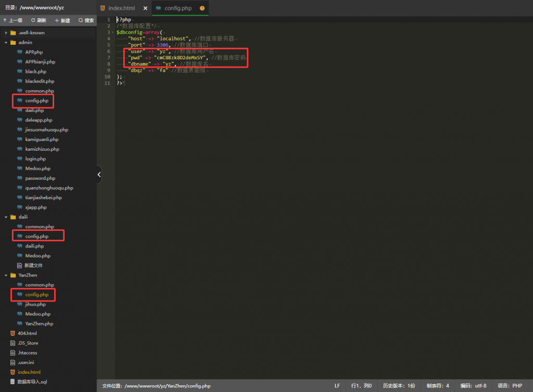Collapse the YanZhen folder arrow
The height and width of the screenshot is (392, 533).
point(6,275)
